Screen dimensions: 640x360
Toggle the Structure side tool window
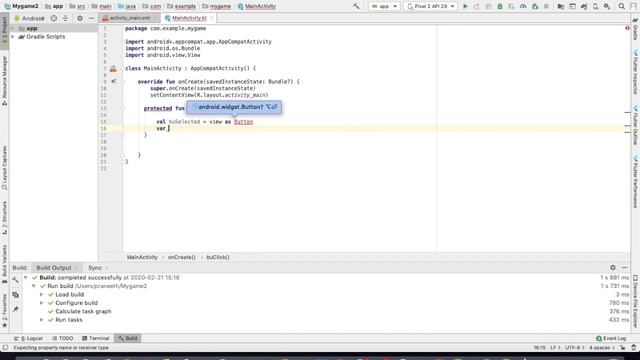pos(4,218)
